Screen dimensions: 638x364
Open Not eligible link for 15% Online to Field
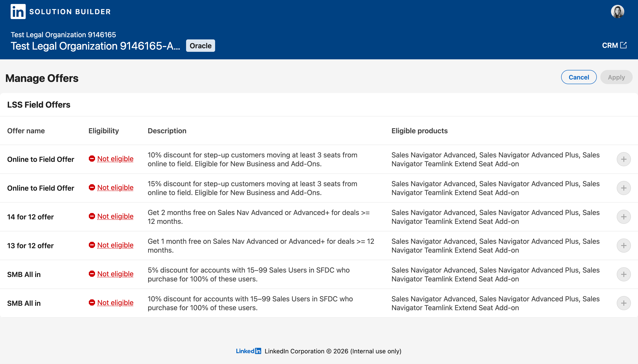click(x=115, y=188)
